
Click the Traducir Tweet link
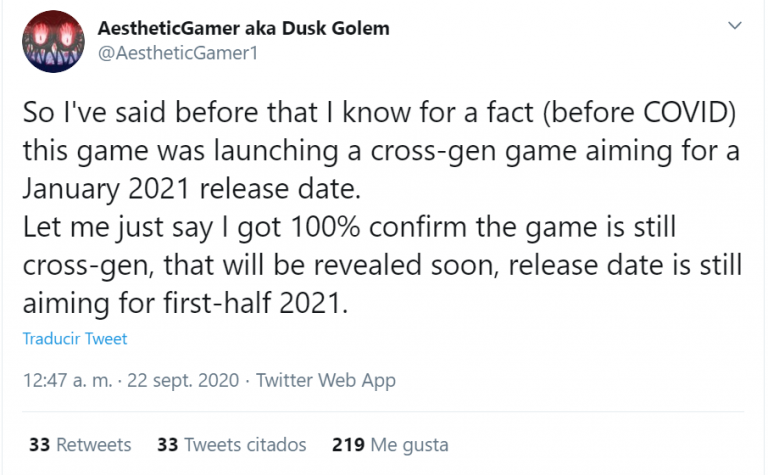(x=75, y=339)
